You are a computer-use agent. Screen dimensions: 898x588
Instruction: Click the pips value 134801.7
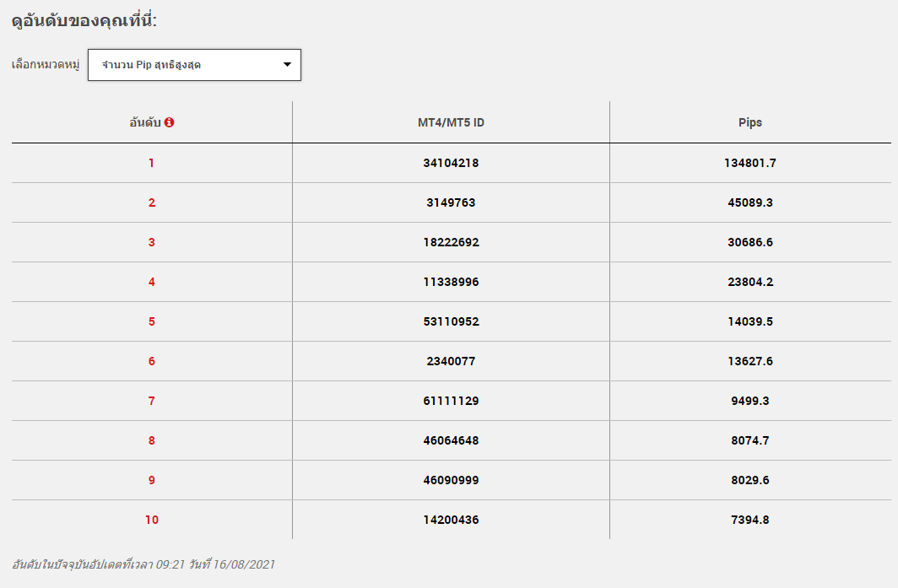click(x=750, y=163)
